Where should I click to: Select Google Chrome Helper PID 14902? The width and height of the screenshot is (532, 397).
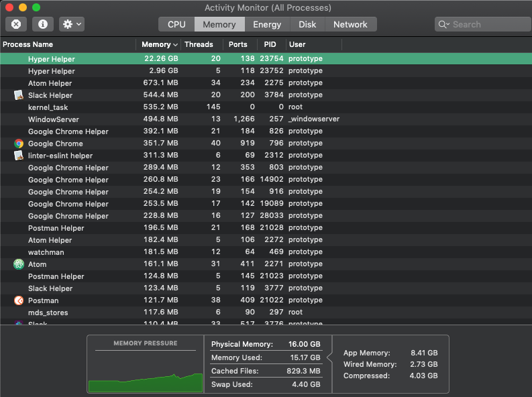tap(266, 180)
